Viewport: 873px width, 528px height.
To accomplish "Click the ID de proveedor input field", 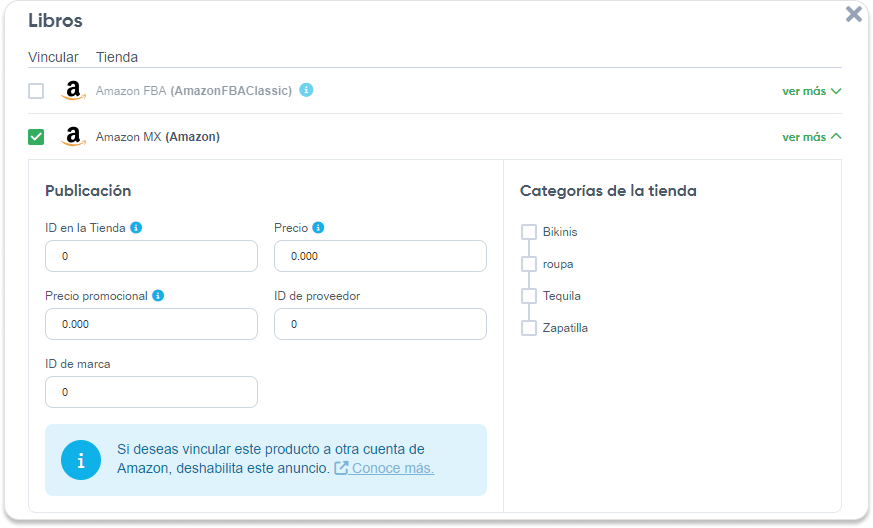I will click(380, 324).
